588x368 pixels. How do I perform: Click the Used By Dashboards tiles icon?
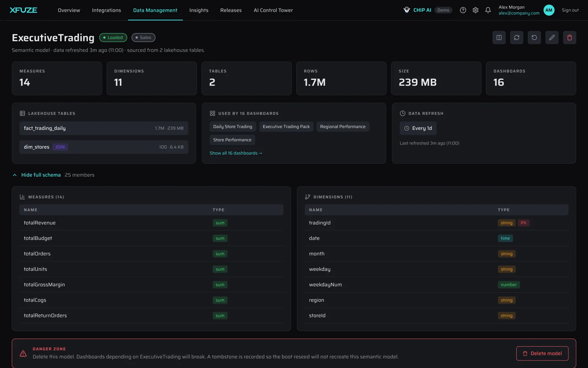click(x=212, y=113)
